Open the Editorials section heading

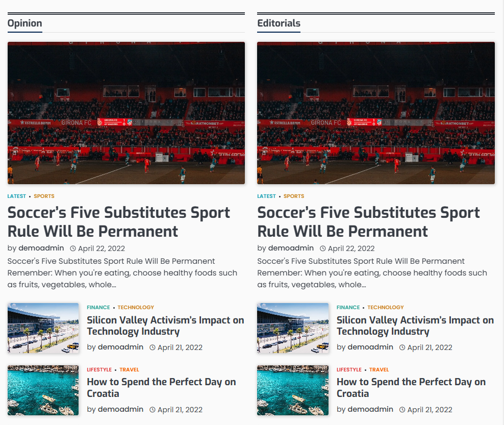[x=279, y=23]
